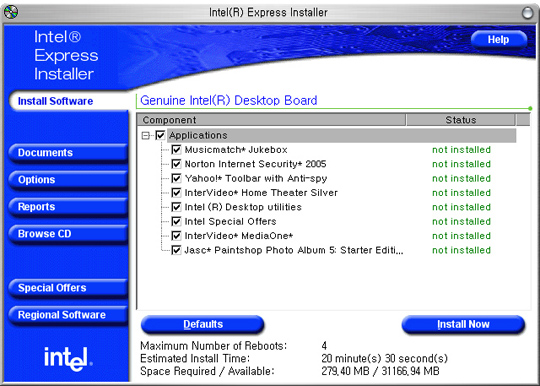Click the Install Now button
This screenshot has height=386, width=540.
[x=463, y=324]
